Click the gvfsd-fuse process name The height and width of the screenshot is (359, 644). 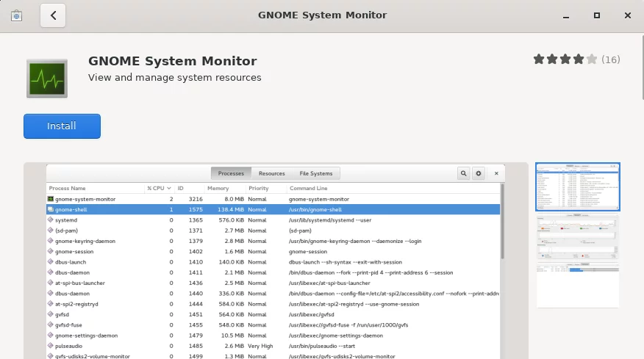point(68,325)
